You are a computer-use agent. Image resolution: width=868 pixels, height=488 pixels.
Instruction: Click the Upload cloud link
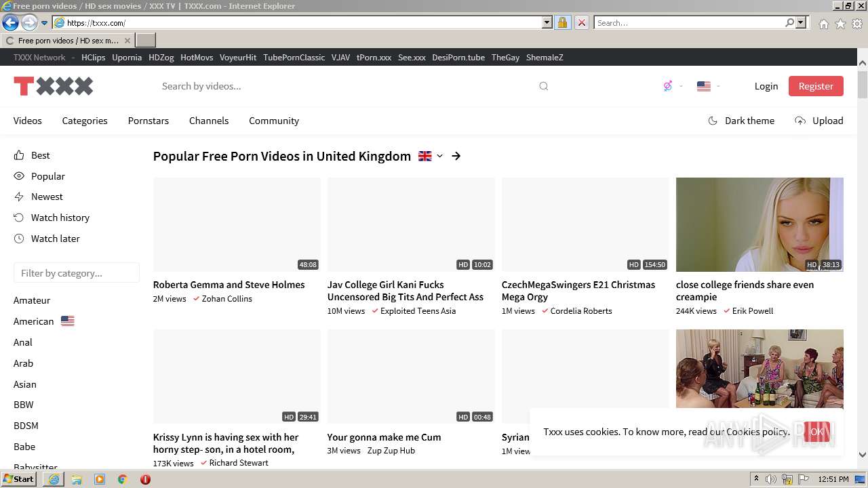[819, 121]
